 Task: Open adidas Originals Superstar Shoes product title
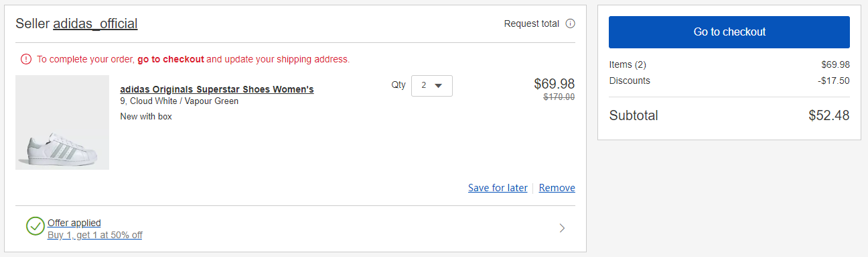point(217,89)
